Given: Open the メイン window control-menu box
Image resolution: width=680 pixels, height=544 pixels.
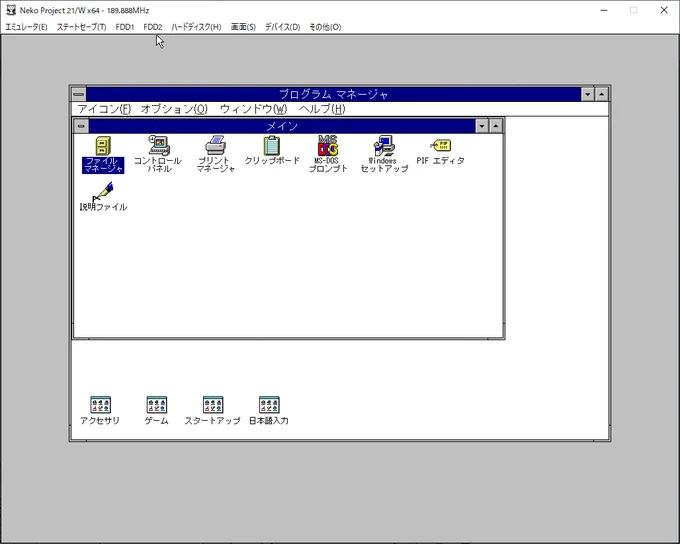Looking at the screenshot, I should pos(81,126).
